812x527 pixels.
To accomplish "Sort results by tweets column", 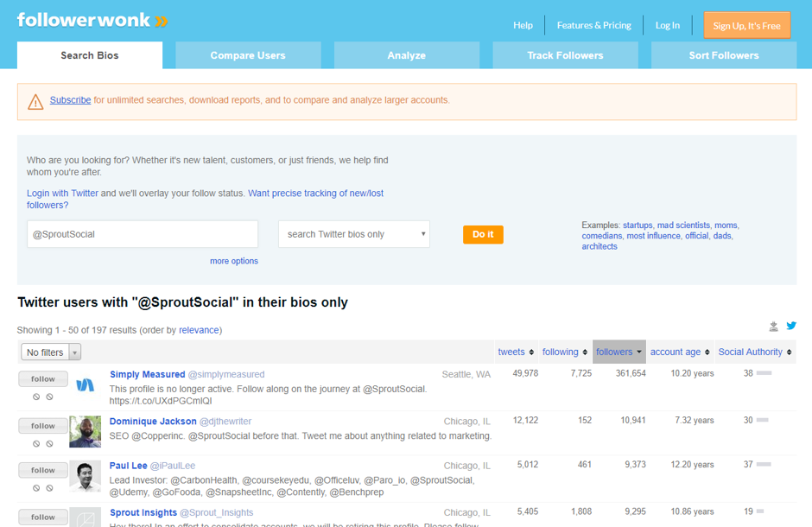I will (x=516, y=352).
